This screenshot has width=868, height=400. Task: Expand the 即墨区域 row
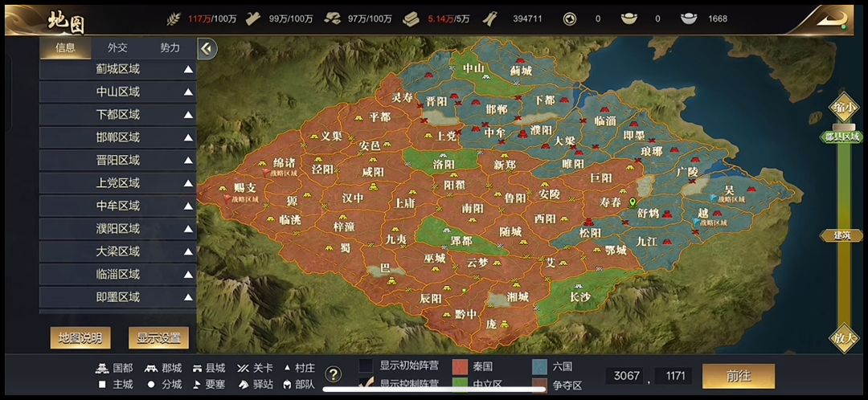[118, 297]
